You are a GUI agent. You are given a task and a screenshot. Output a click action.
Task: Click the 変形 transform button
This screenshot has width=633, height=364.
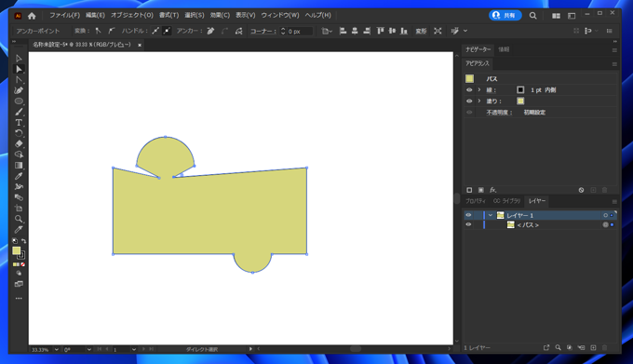coord(421,31)
